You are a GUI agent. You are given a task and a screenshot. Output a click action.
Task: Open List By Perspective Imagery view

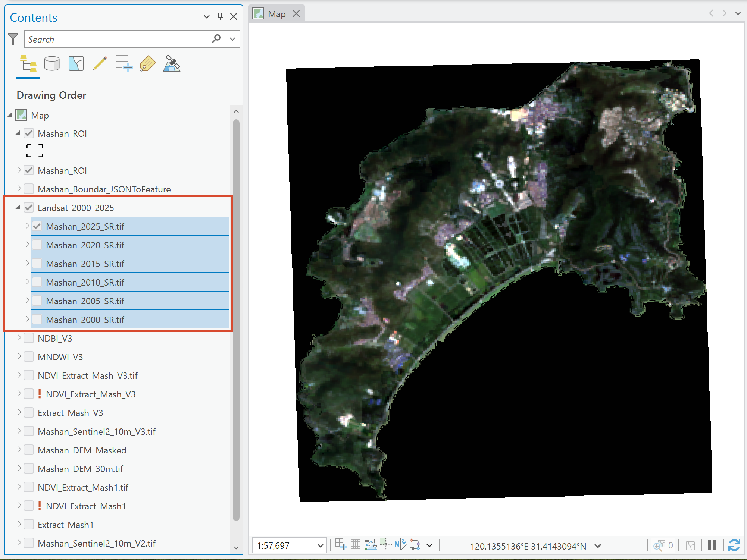point(172,64)
